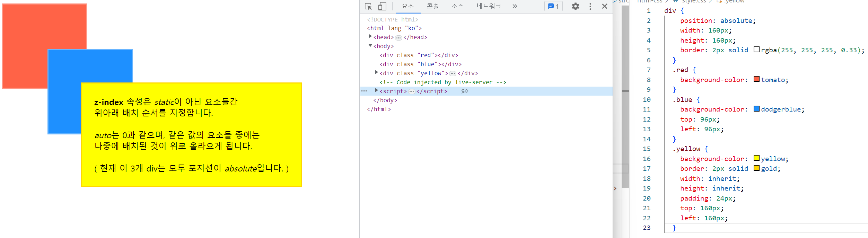Open DevTools more options menu
This screenshot has width=868, height=238.
590,6
